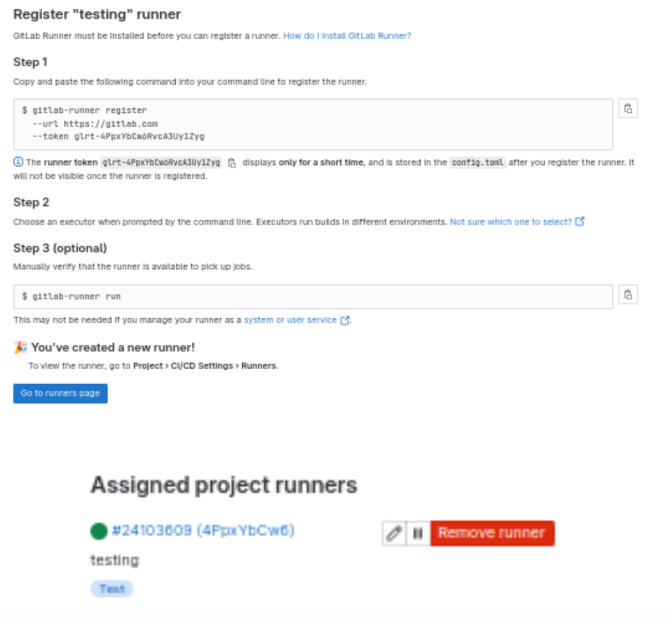Click the config.toml code label
The height and width of the screenshot is (619, 672).
pyautogui.click(x=478, y=163)
